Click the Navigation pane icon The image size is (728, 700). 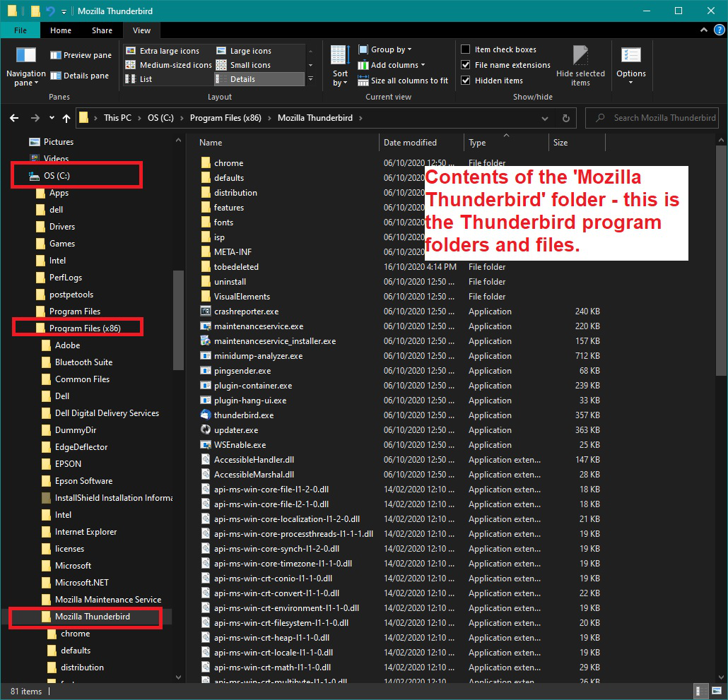pos(25,56)
